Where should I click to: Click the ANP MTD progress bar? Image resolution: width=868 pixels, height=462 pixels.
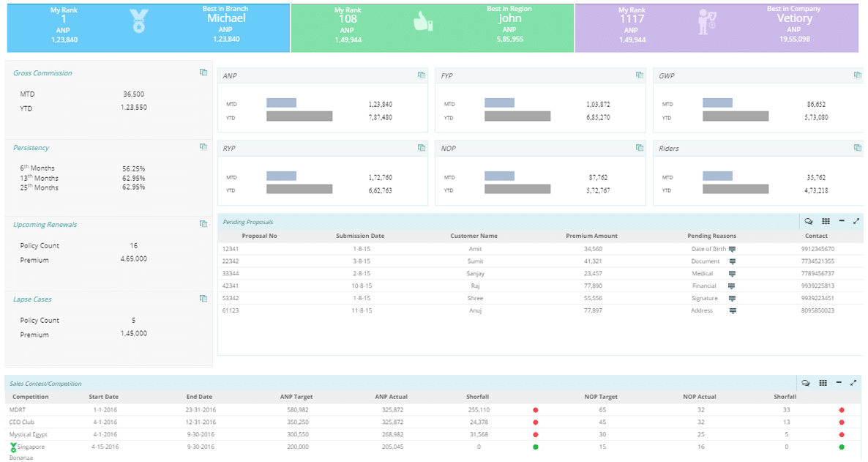click(282, 103)
